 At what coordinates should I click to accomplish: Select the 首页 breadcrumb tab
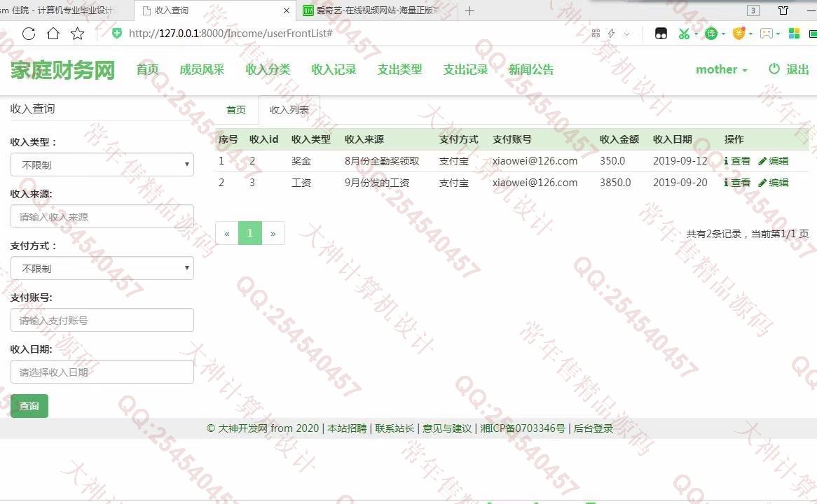[x=236, y=110]
